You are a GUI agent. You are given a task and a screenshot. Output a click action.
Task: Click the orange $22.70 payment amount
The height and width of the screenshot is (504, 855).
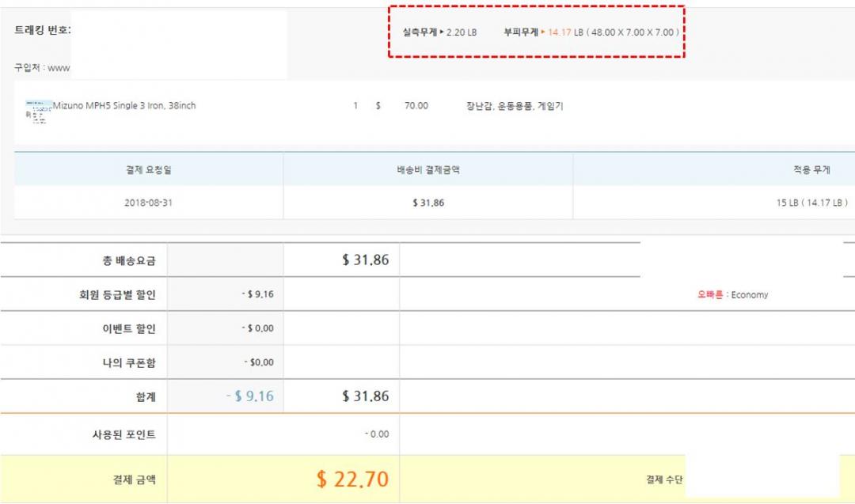point(352,479)
